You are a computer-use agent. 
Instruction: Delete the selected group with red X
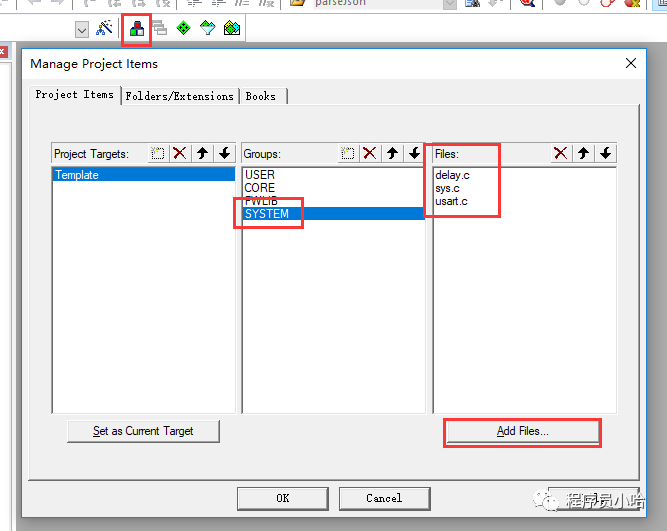[x=369, y=154]
